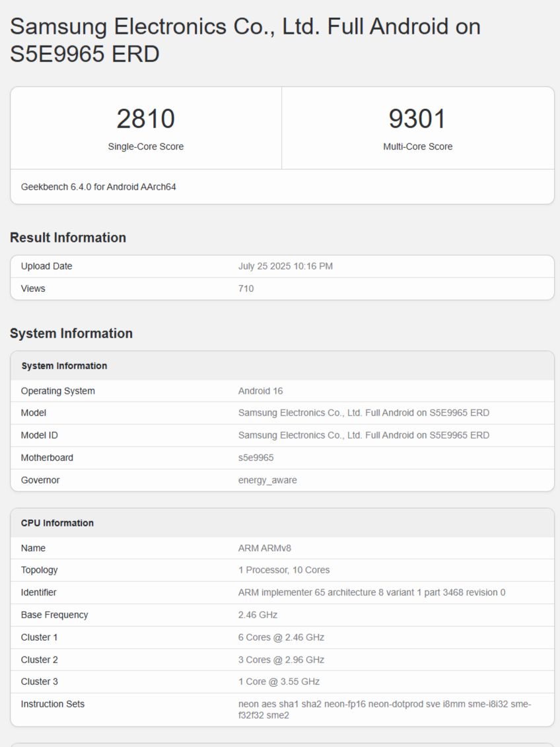Click the "CPU Information" table header
This screenshot has height=747, width=560.
tap(283, 523)
